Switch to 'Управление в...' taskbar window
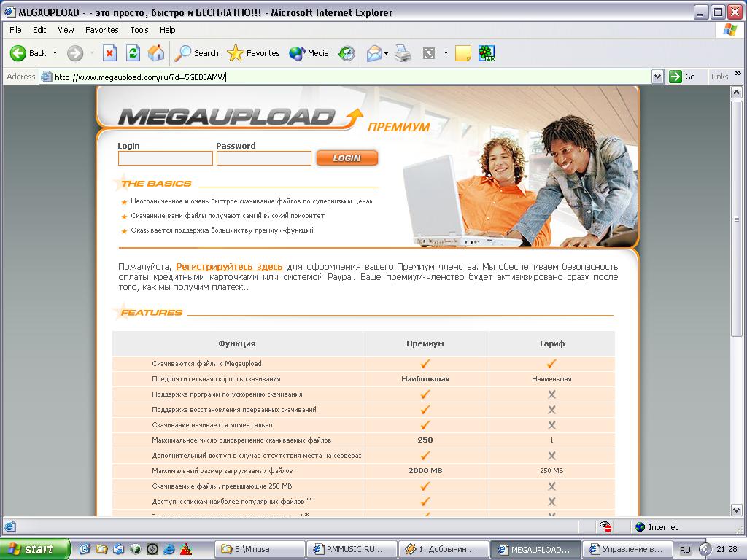This screenshot has width=747, height=560. click(627, 549)
